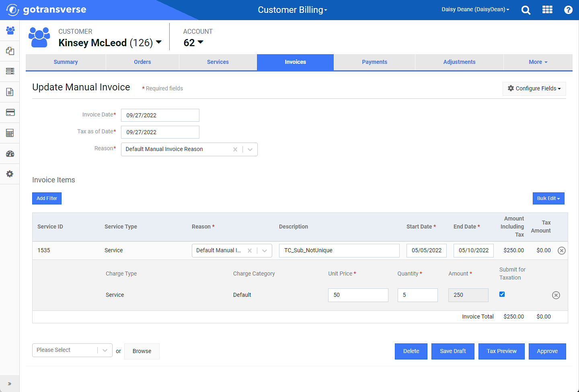
Task: Click the Delete button
Action: (411, 351)
